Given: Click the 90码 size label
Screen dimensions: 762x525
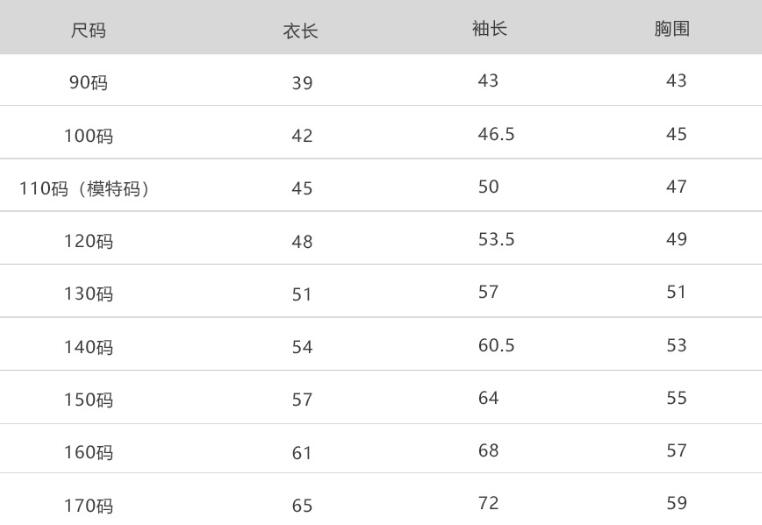Looking at the screenshot, I should [88, 83].
